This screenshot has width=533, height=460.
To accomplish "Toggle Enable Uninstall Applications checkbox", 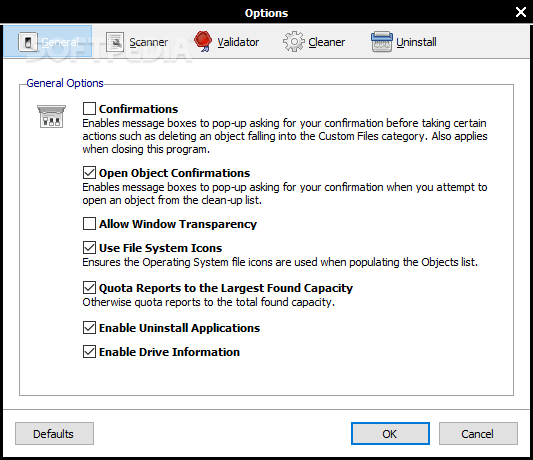I will 89,328.
